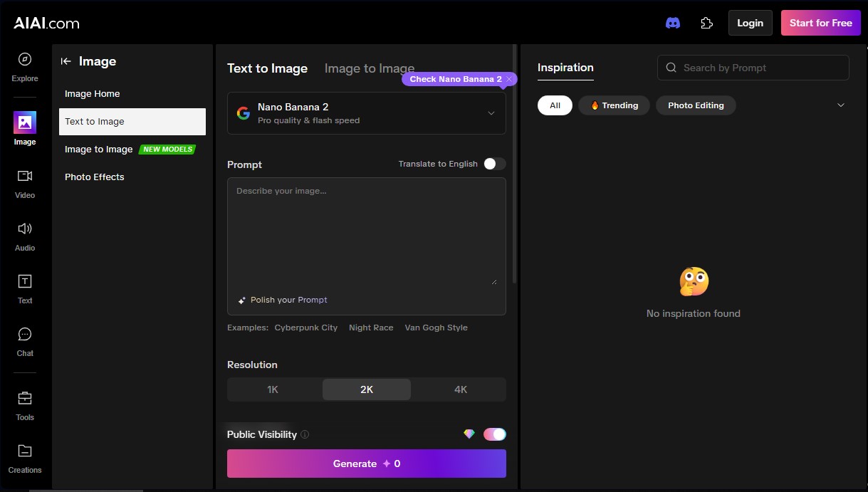The width and height of the screenshot is (868, 492).
Task: Enable the Translate to English toggle
Action: click(x=494, y=163)
